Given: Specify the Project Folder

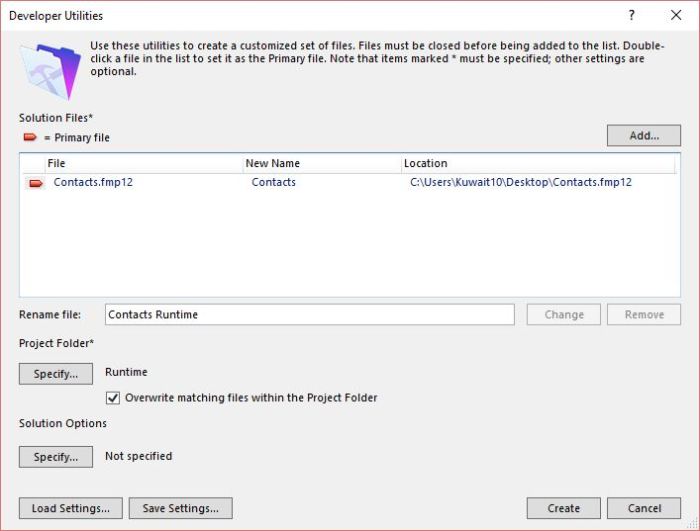Looking at the screenshot, I should coord(56,374).
